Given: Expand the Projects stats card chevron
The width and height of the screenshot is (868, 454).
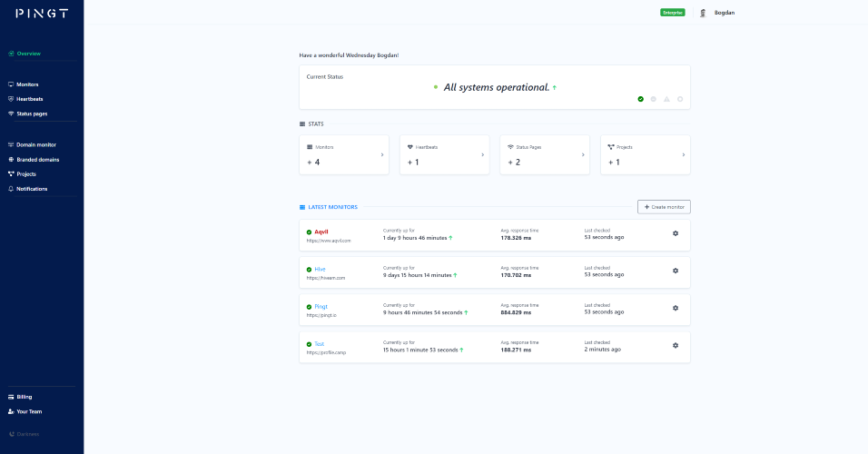Looking at the screenshot, I should click(x=683, y=155).
